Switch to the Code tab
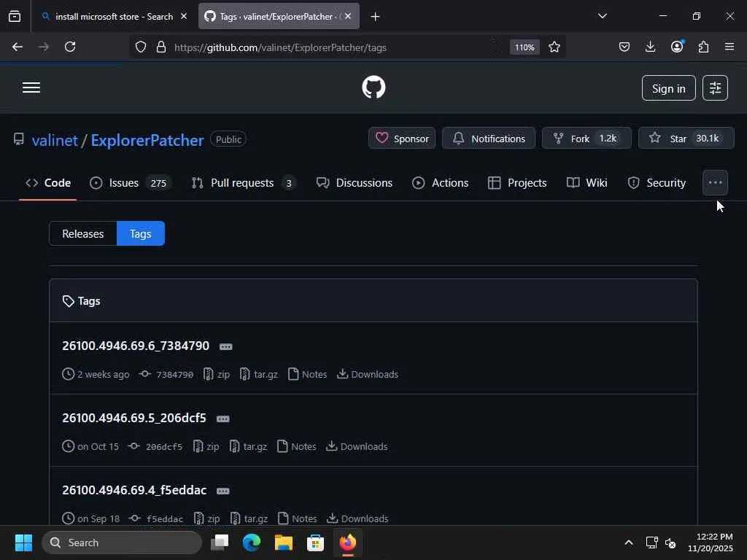The image size is (747, 560). pos(48,183)
